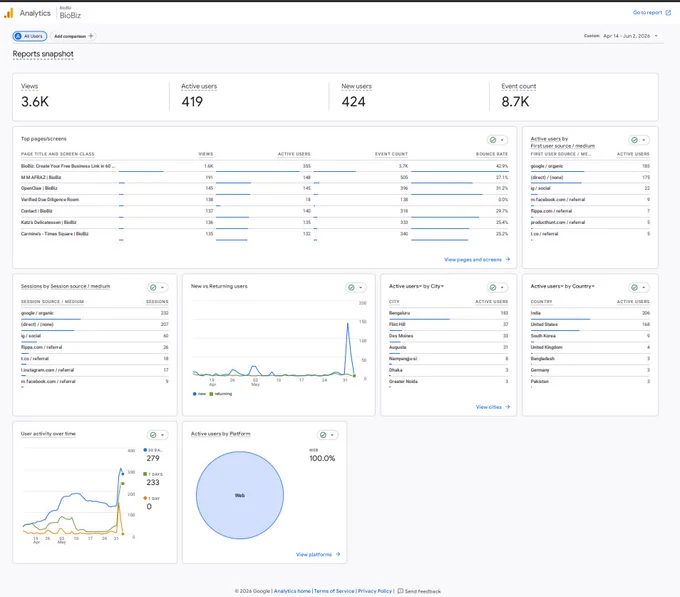Click the arrow icon after View platforms
Viewport: 680px width, 597px height.
338,554
